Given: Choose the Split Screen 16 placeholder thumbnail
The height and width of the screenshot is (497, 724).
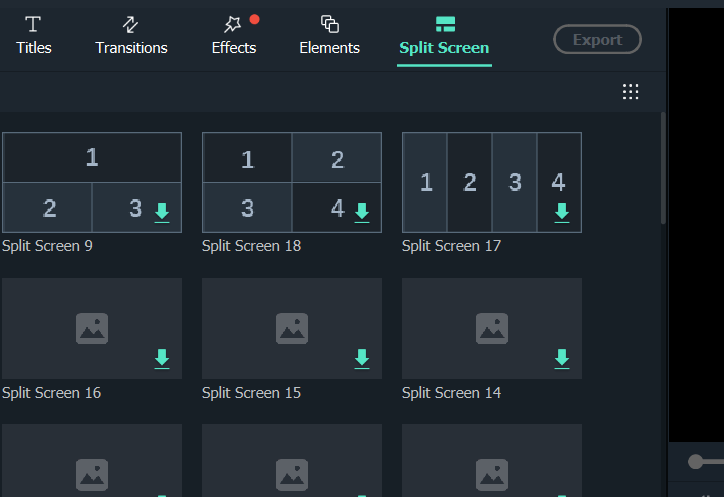Looking at the screenshot, I should [92, 328].
